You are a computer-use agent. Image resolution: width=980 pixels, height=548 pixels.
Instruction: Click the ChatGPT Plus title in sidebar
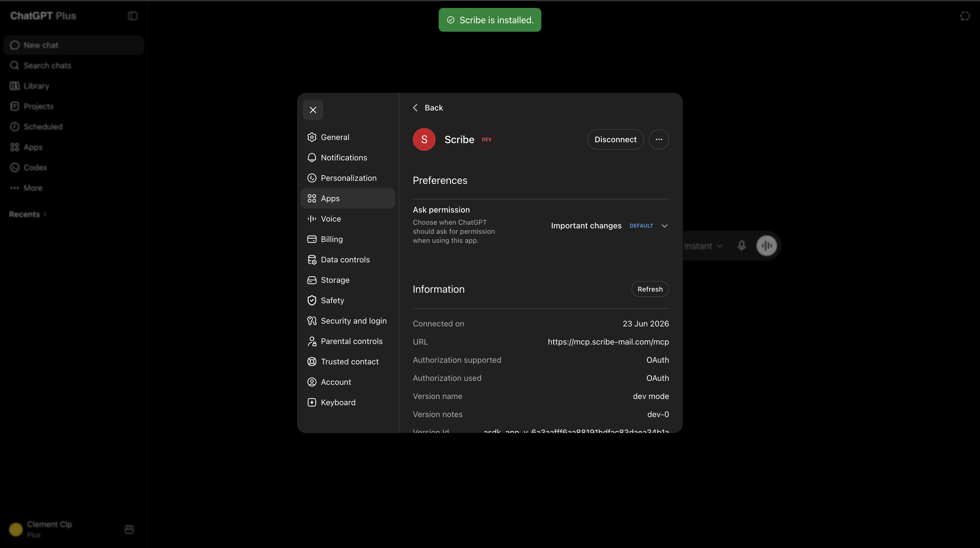click(43, 16)
